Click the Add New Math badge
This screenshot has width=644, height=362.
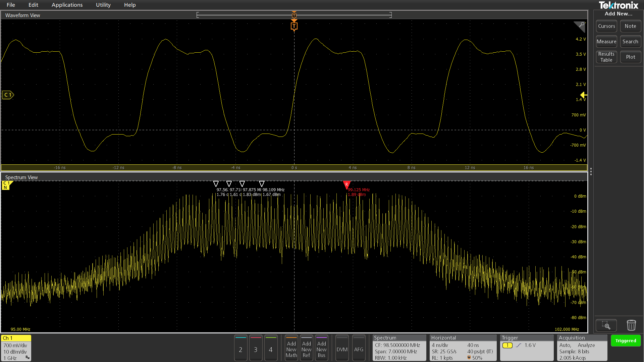[291, 348]
